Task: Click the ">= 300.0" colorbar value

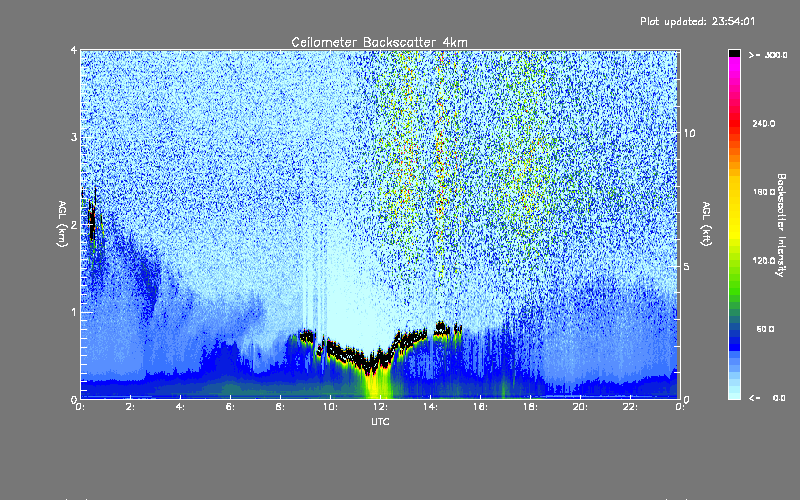Action: click(x=768, y=55)
